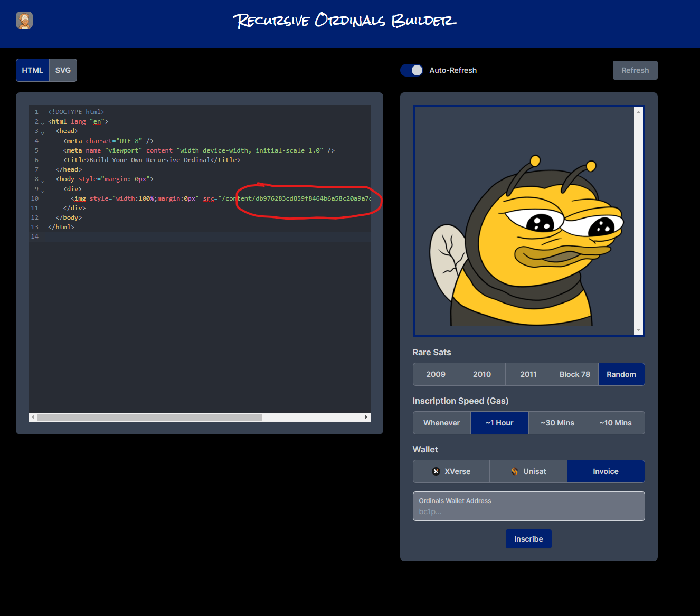700x616 pixels.
Task: Choose the Invoice wallet option
Action: point(606,471)
